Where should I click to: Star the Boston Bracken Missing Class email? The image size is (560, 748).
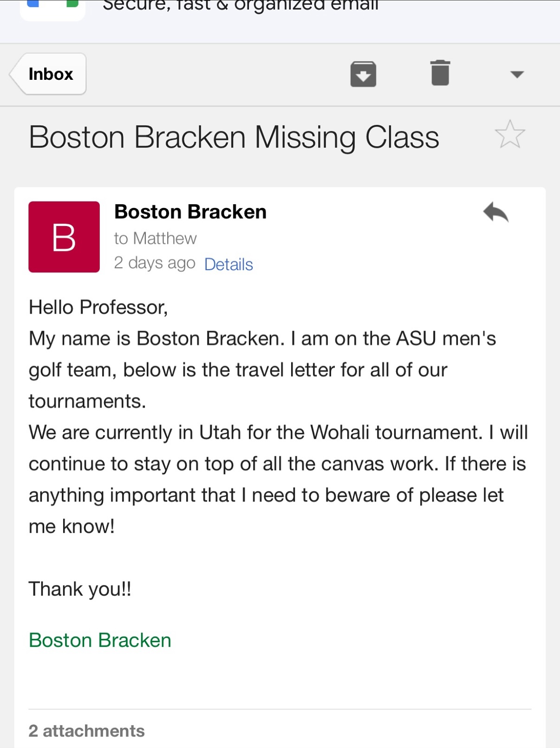(x=509, y=135)
